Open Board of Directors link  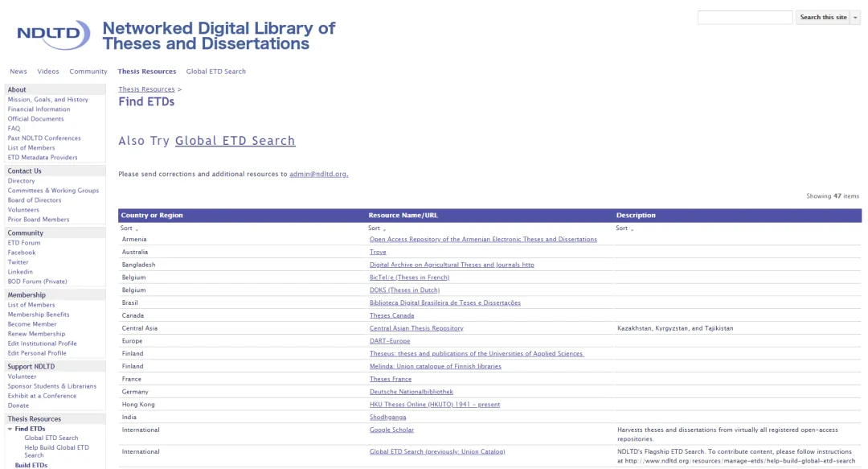pyautogui.click(x=35, y=200)
